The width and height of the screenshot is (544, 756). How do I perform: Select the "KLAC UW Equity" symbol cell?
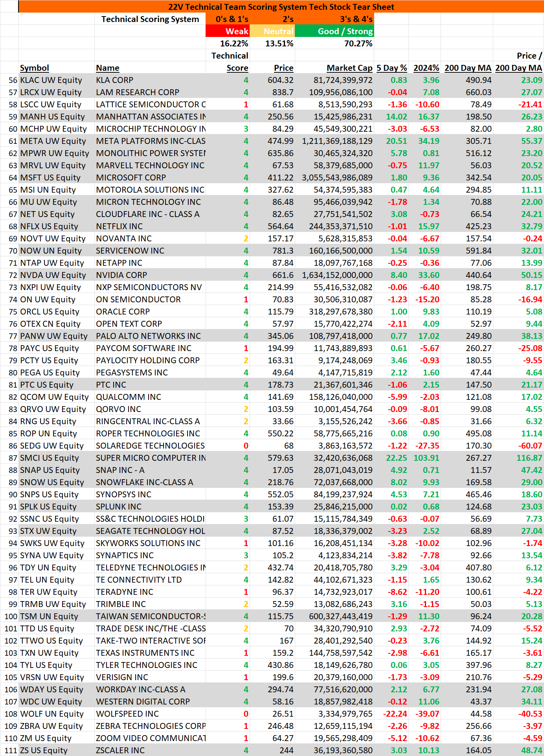click(57, 80)
